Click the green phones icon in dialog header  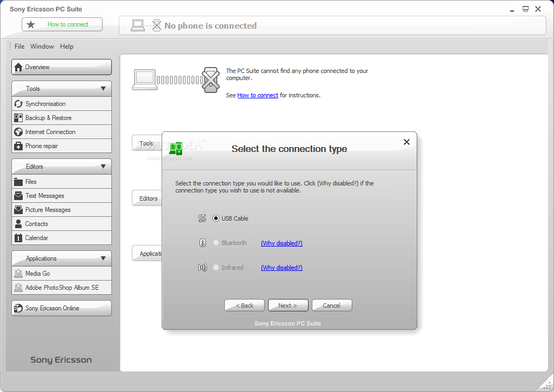[176, 149]
